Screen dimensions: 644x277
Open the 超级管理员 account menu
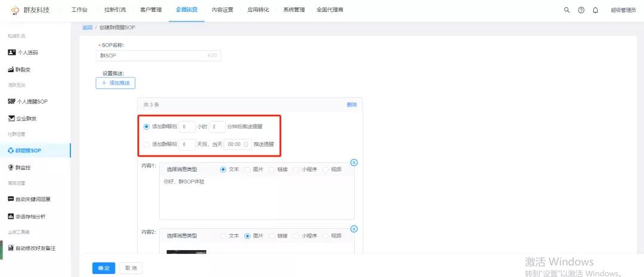pyautogui.click(x=623, y=10)
